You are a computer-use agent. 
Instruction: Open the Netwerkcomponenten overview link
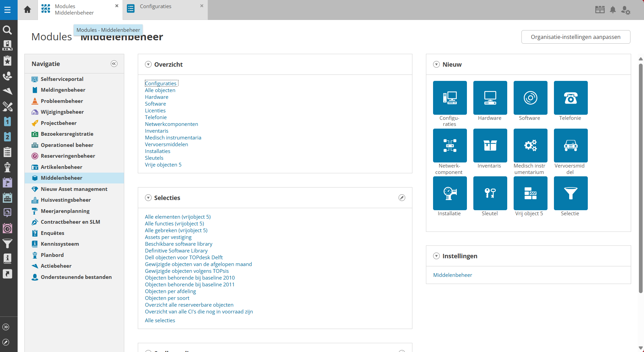coord(171,124)
